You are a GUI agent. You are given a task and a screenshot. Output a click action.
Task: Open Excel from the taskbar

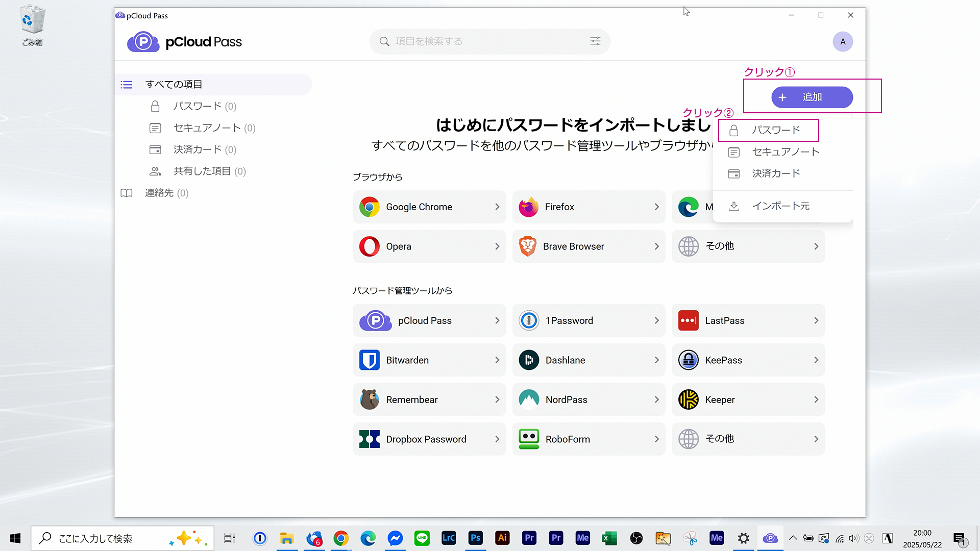click(609, 538)
